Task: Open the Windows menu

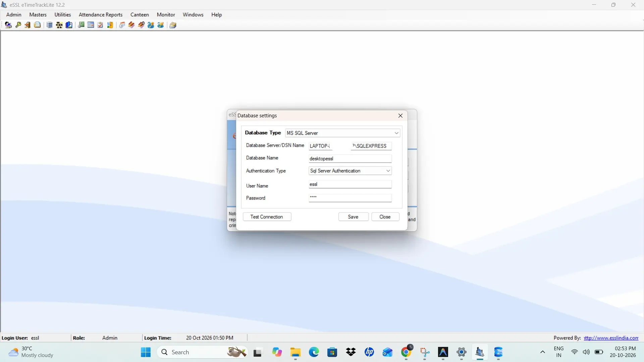Action: (x=193, y=15)
